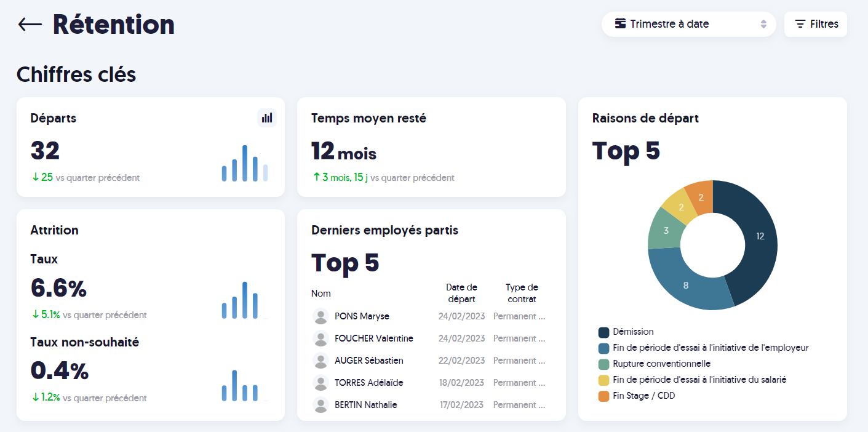This screenshot has height=432, width=868.
Task: Click the avatar icon next to TORRES Adélaïde
Action: 320,382
